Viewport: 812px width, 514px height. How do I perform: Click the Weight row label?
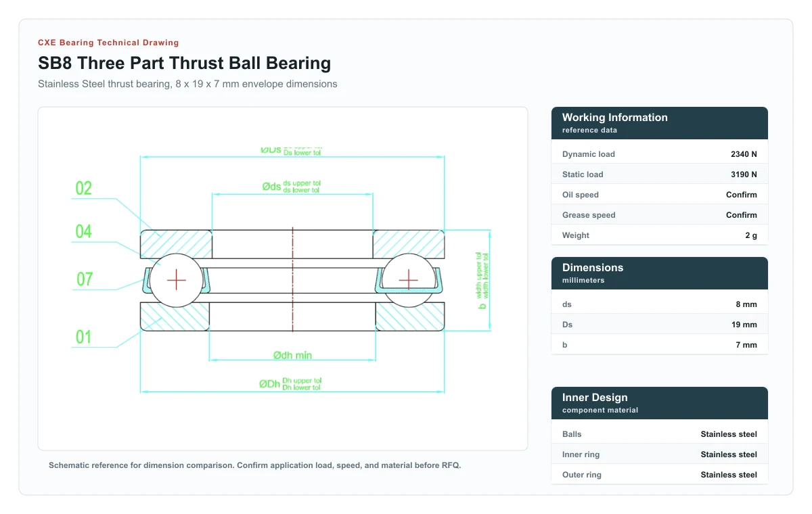(576, 235)
